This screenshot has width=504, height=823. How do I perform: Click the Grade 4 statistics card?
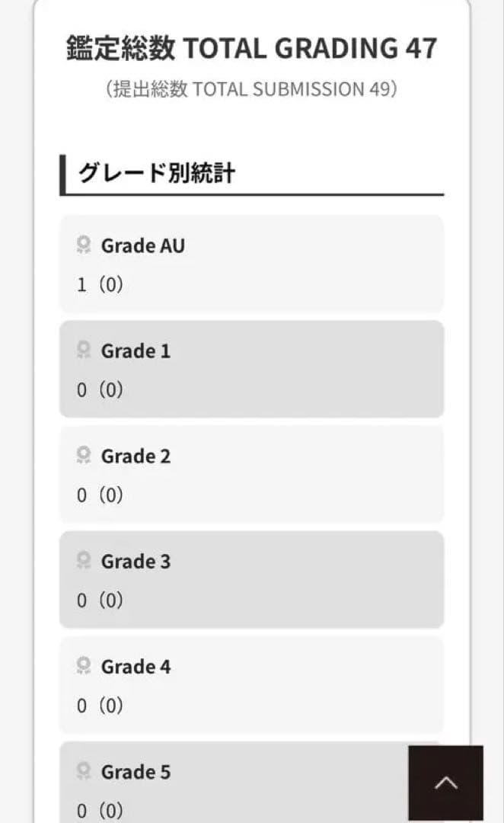pos(251,684)
